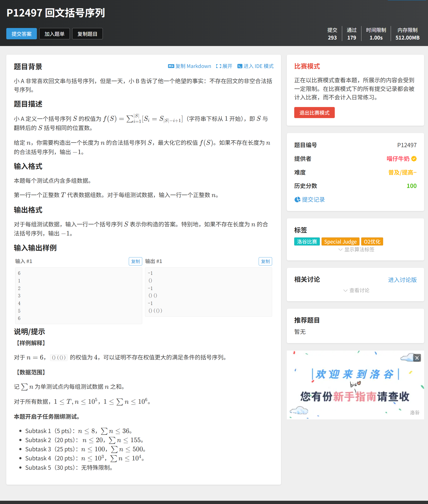Click the 加入题单 button
428x504 pixels.
click(x=54, y=34)
